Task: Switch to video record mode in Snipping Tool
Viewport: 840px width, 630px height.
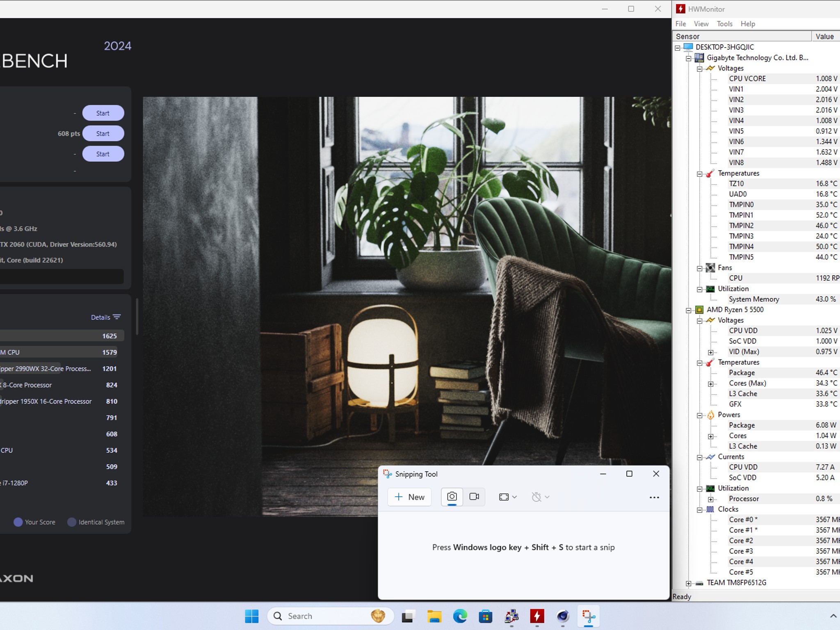Action: pos(474,497)
